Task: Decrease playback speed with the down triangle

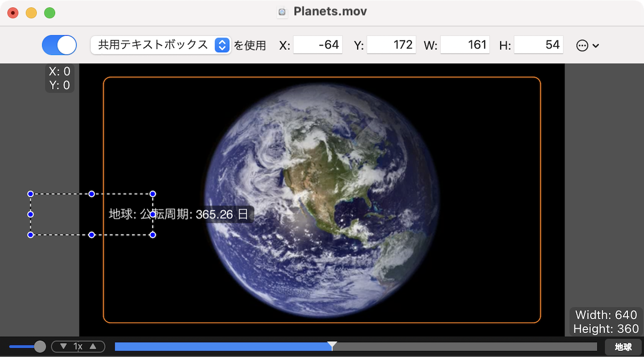Action: (x=63, y=347)
